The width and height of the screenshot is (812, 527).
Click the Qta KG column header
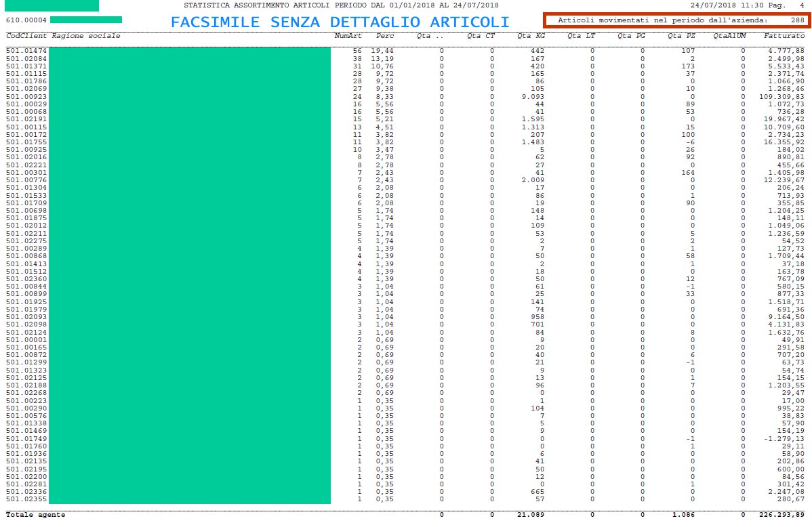[x=530, y=35]
